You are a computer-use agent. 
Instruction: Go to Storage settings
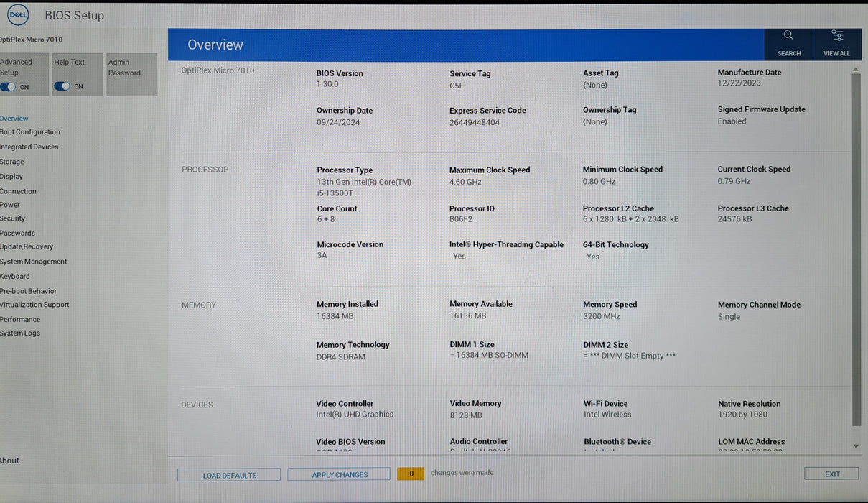coord(12,162)
